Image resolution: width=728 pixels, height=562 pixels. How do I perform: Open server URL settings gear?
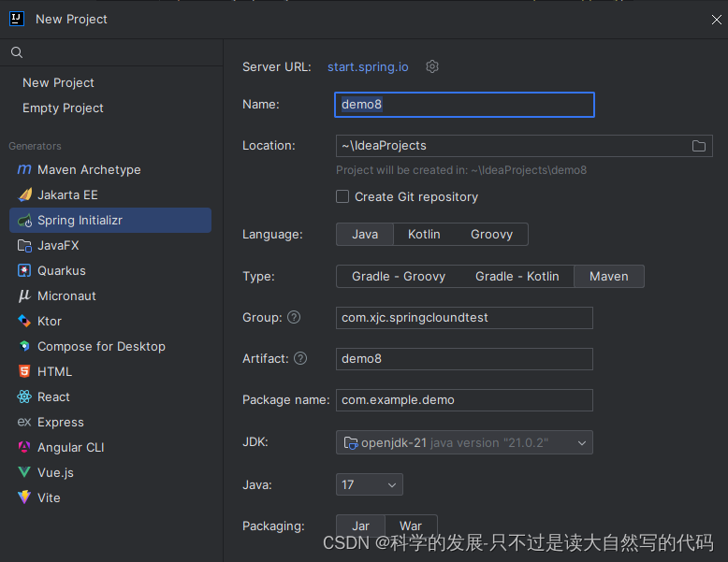pos(432,66)
